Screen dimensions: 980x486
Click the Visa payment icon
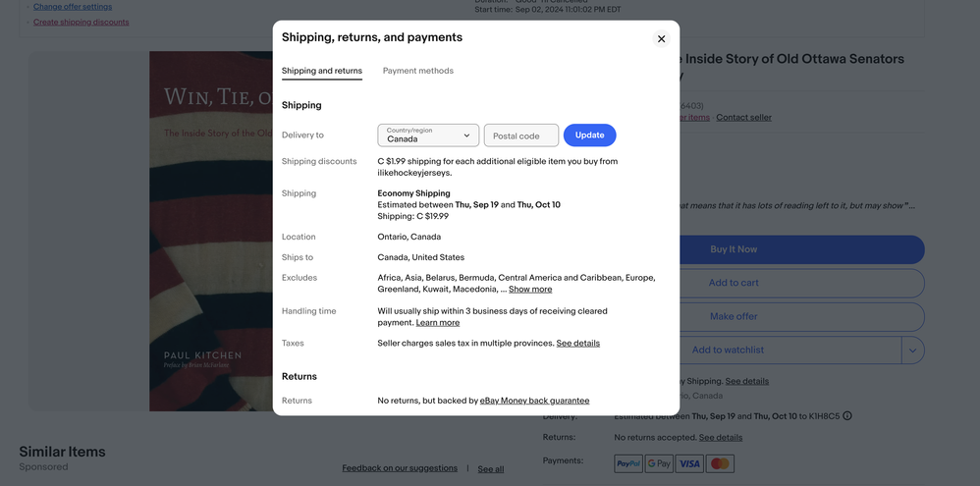coord(689,463)
